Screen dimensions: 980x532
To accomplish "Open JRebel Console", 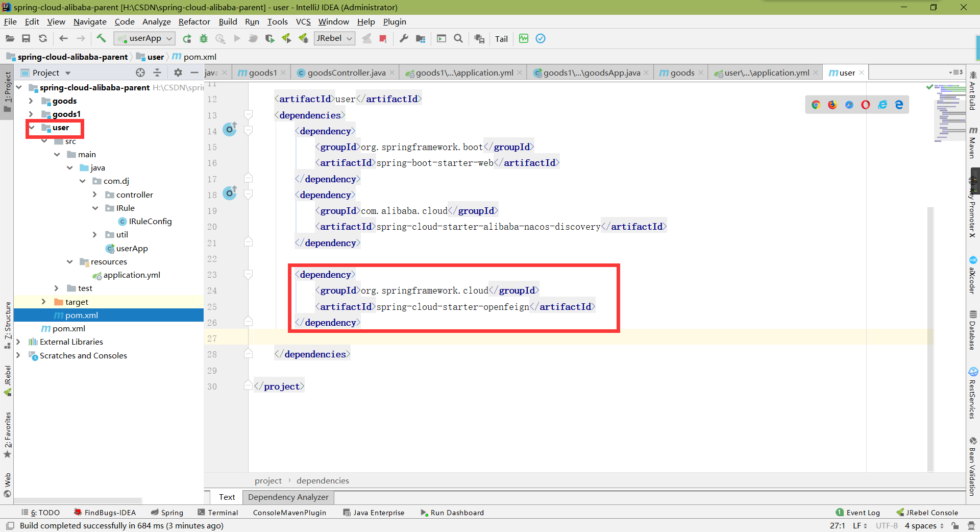I will (x=927, y=513).
